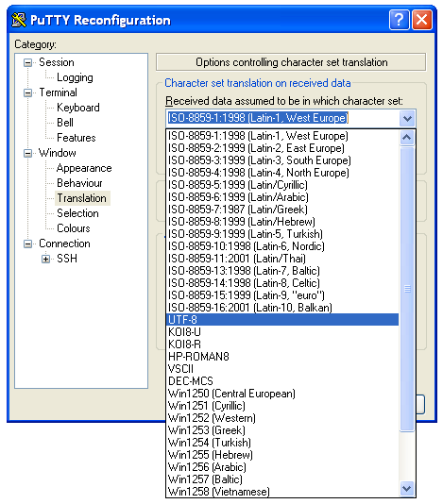This screenshot has height=504, width=443.
Task: Open the Keyboard category
Action: [x=78, y=108]
